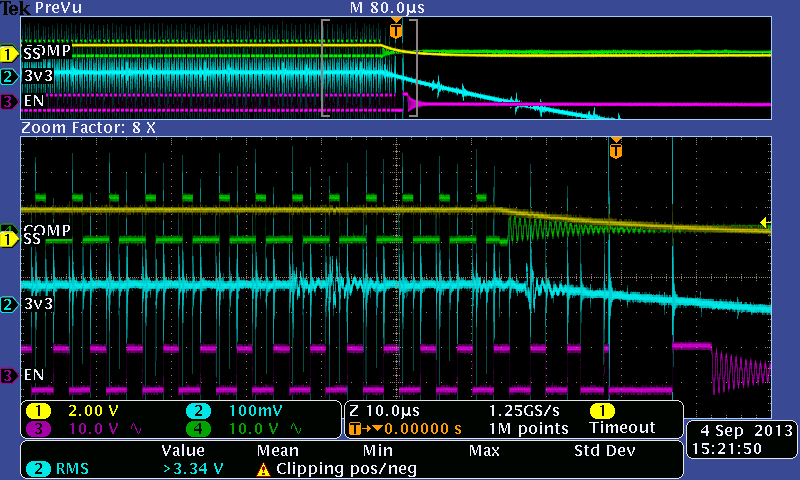Click the 100mV channel 2 scale
Image resolution: width=800 pixels, height=480 pixels.
(x=256, y=411)
